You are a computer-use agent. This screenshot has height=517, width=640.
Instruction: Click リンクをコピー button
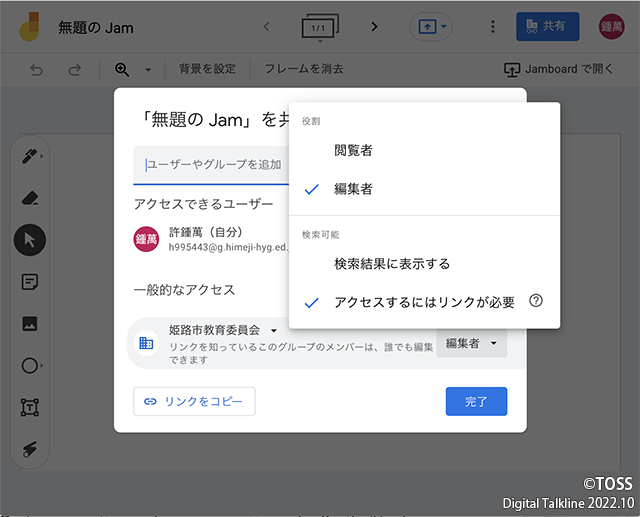[195, 401]
